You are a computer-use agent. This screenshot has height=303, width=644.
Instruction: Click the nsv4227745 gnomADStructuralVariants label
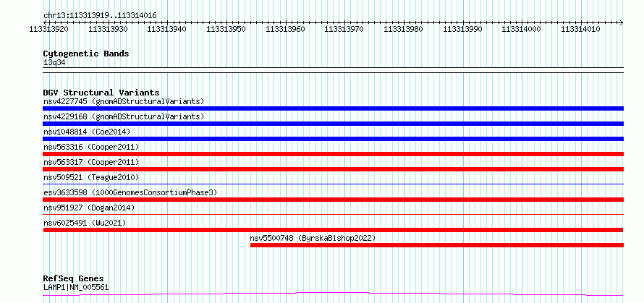point(124,101)
